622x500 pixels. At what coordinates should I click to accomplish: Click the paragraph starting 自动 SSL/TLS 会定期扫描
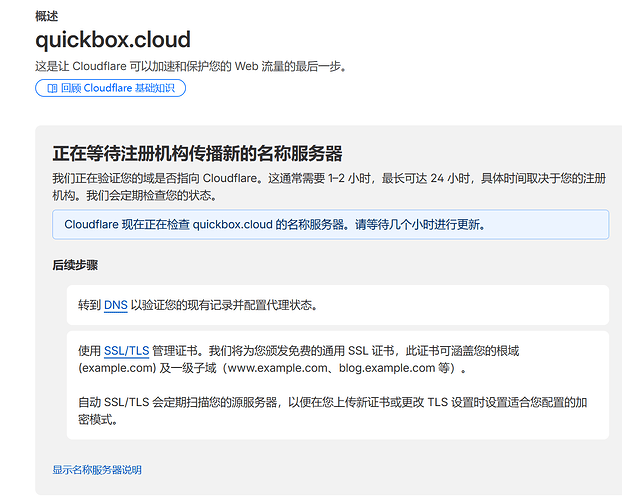tap(332, 411)
